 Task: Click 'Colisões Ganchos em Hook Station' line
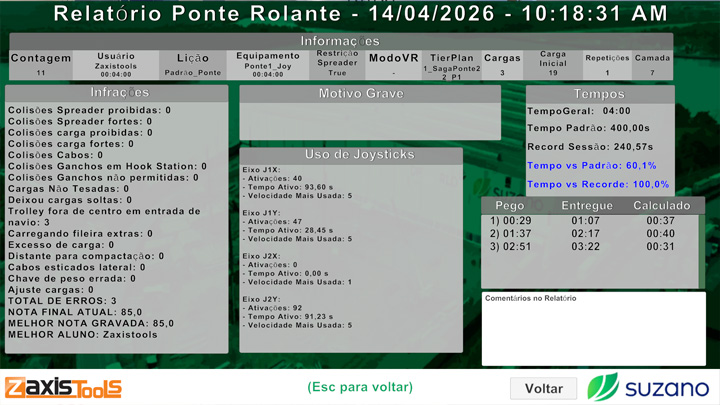click(107, 166)
